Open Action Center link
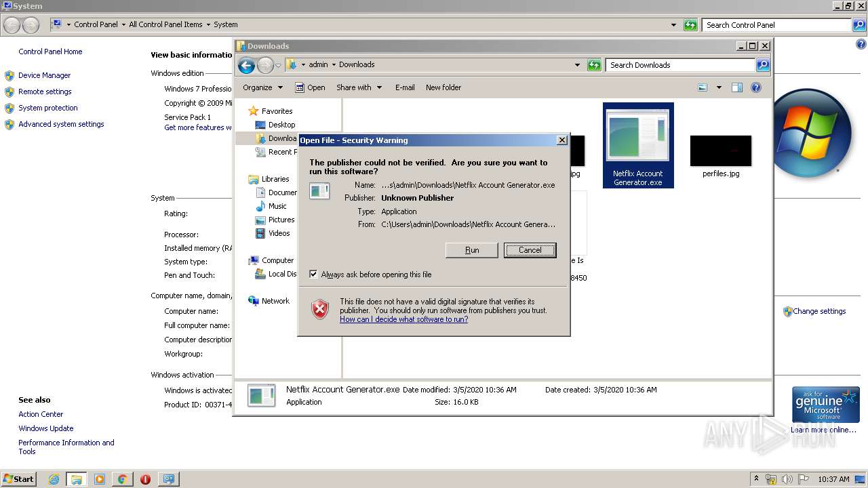868x488 pixels. point(41,414)
